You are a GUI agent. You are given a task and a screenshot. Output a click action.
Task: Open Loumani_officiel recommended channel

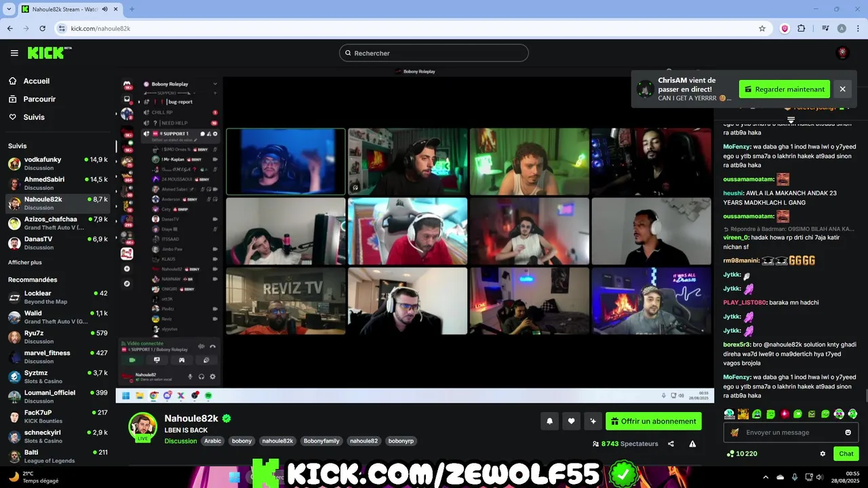[x=58, y=396]
